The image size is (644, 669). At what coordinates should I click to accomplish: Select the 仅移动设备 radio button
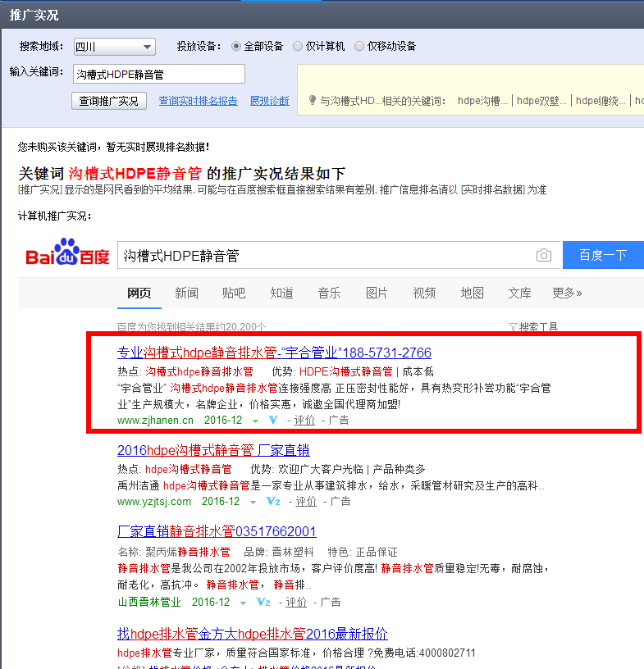point(359,46)
